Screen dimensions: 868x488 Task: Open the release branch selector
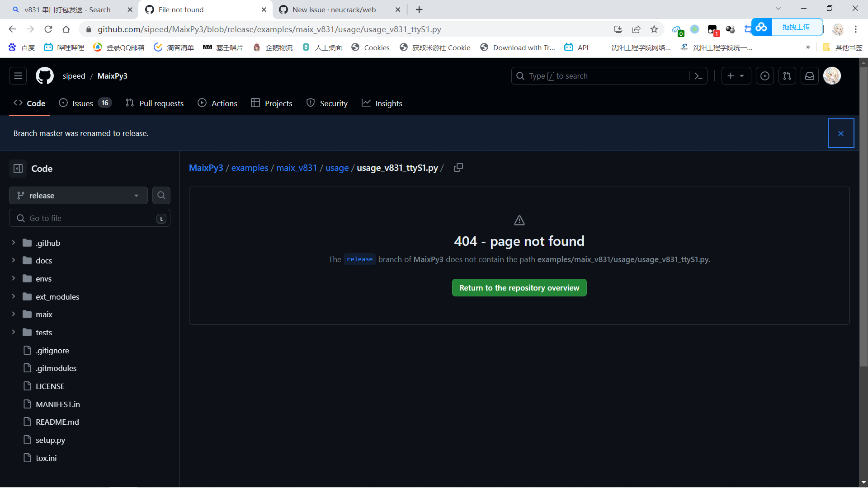click(x=78, y=195)
